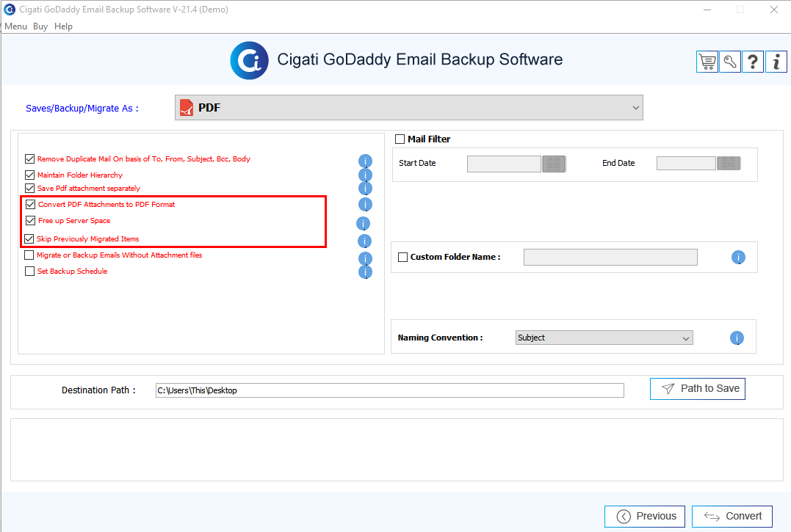Viewport: 791px width, 532px height.
Task: Click info icon beside Migrate Without Attachment files
Action: click(x=365, y=258)
